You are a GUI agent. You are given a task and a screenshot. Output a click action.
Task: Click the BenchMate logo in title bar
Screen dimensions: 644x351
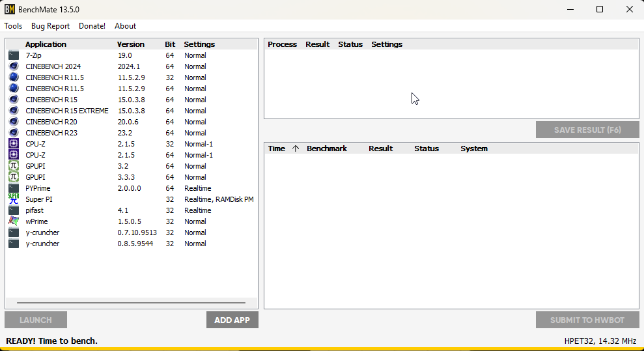tap(10, 9)
